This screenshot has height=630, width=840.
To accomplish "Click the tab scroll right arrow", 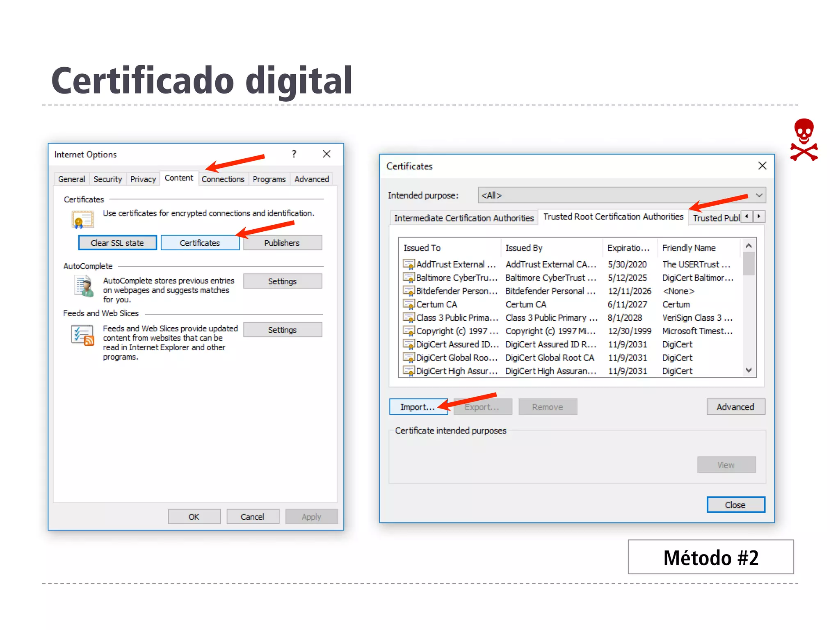I will pyautogui.click(x=759, y=216).
